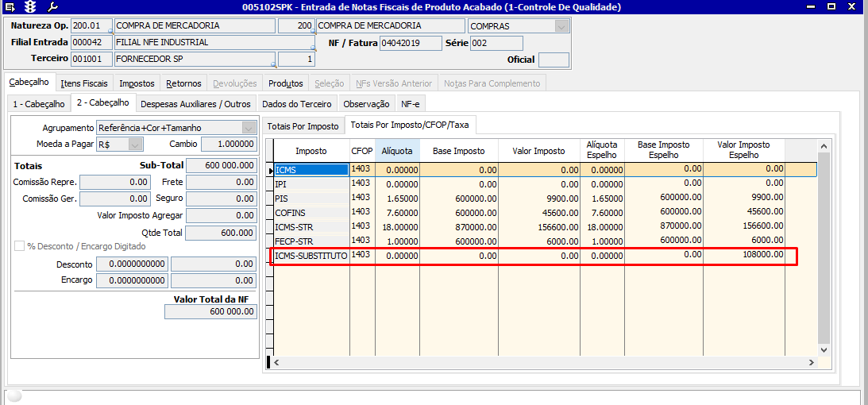
Task: Open the Impostos tab
Action: 137,83
